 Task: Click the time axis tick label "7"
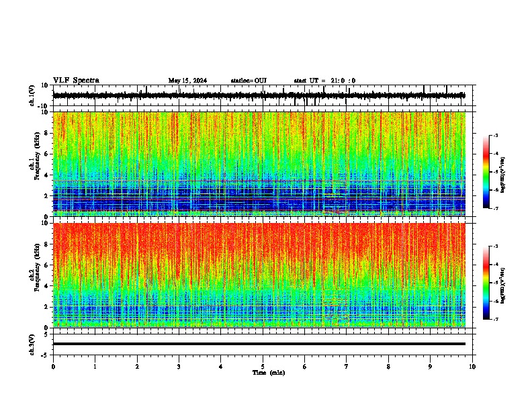[347, 367]
